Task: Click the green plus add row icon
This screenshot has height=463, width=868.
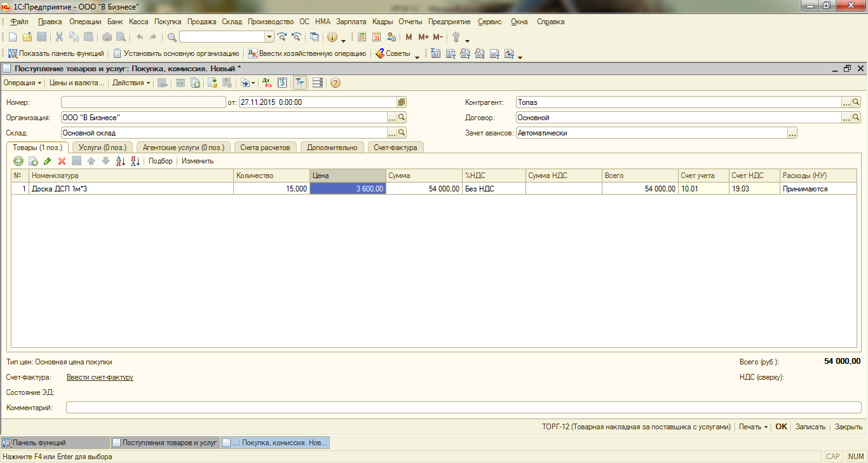Action: tap(18, 162)
